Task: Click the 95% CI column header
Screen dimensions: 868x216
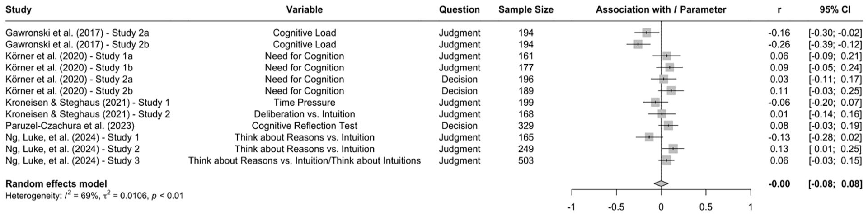Action: click(835, 9)
